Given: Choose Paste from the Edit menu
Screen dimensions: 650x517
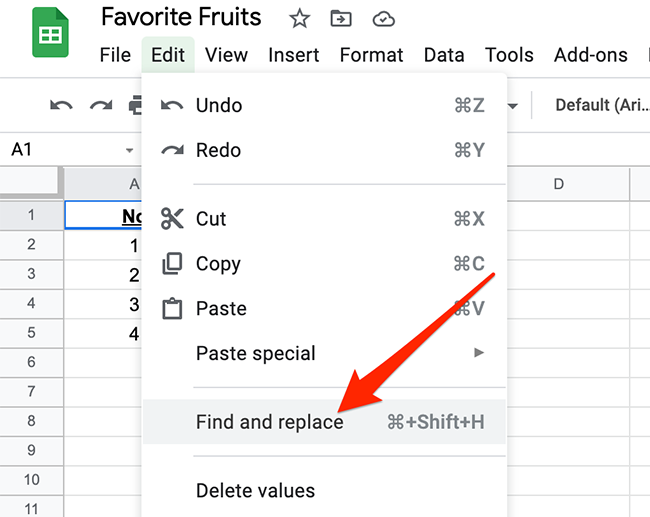Looking at the screenshot, I should [x=221, y=309].
